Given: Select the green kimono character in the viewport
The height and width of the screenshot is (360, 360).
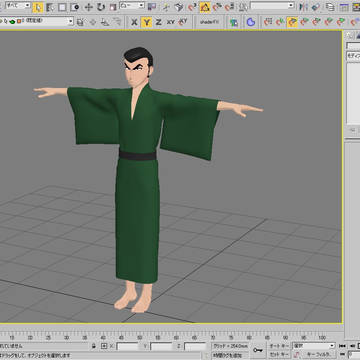Looking at the screenshot, I should point(137,173).
